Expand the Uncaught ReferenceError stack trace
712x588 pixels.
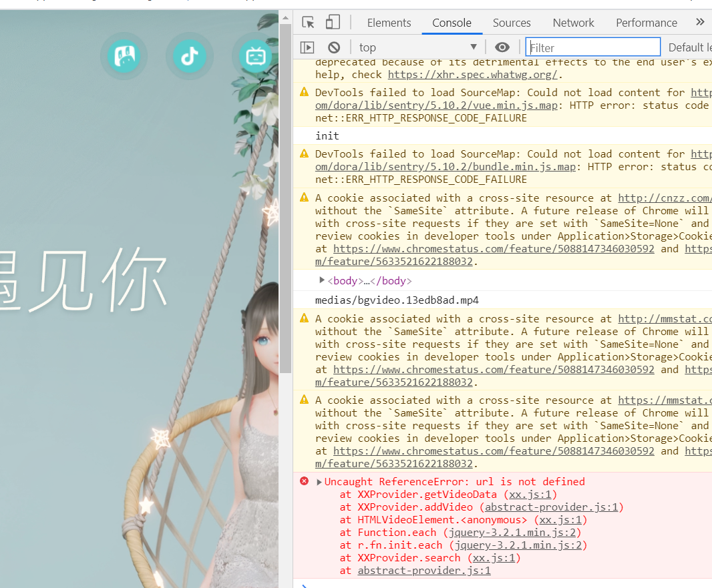[x=319, y=482]
